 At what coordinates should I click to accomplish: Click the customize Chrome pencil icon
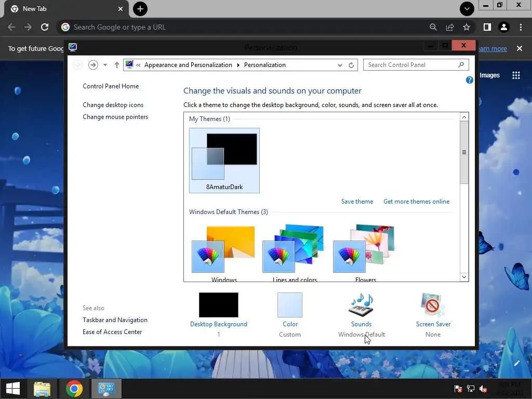(x=517, y=363)
